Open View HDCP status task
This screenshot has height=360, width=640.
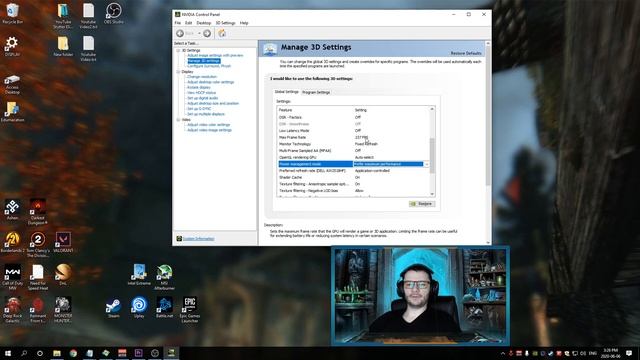click(x=202, y=93)
